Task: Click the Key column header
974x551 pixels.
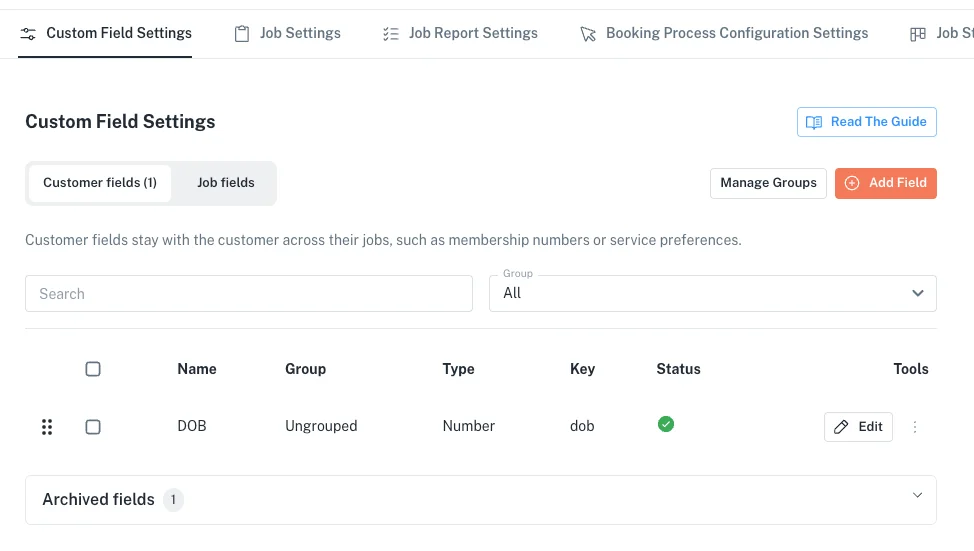Action: click(x=583, y=369)
